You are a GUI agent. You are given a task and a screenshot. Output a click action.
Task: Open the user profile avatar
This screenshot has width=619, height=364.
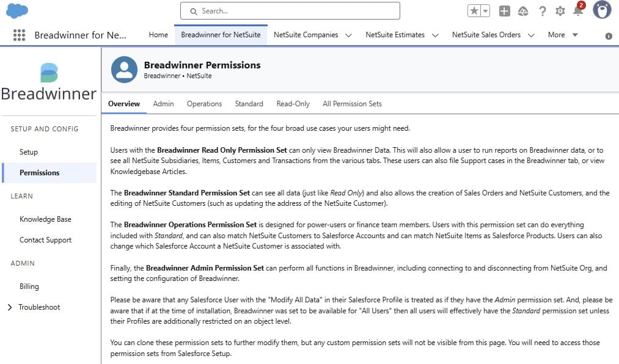point(602,9)
